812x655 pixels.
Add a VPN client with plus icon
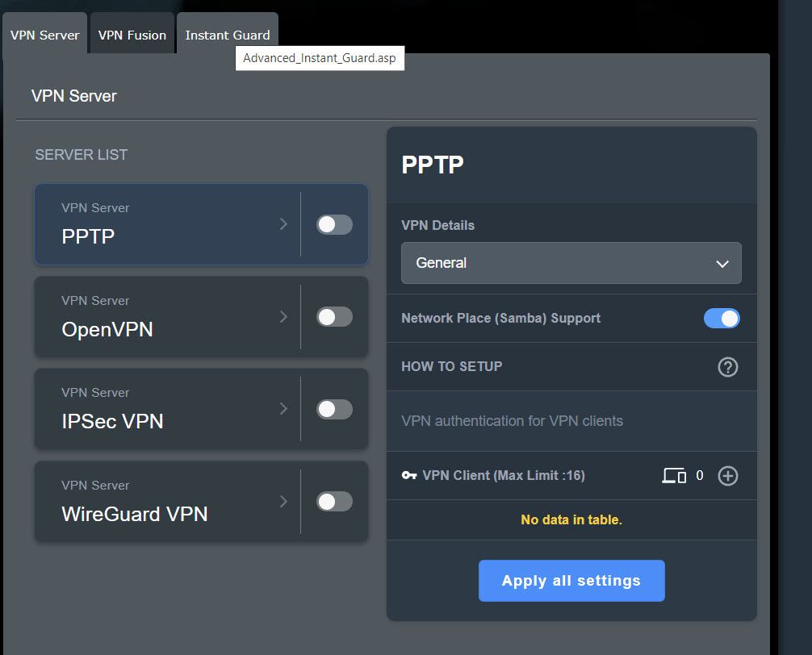tap(727, 476)
